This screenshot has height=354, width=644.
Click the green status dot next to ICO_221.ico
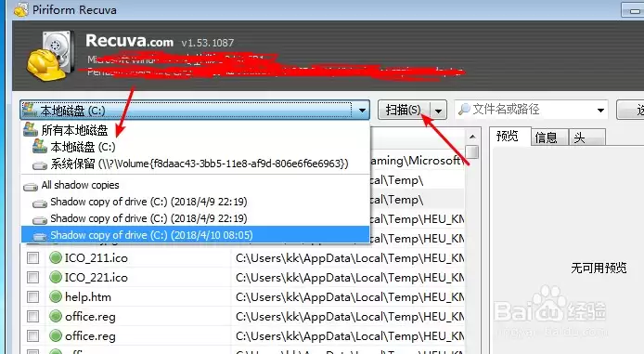click(x=55, y=277)
